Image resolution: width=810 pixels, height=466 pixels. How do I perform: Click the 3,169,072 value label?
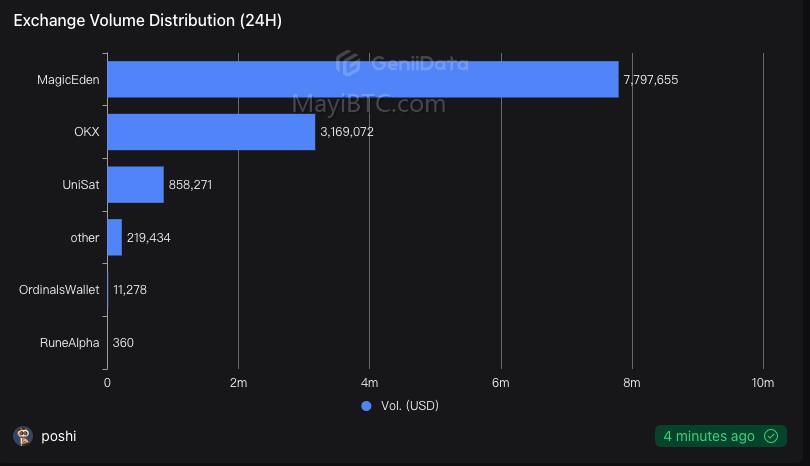347,132
